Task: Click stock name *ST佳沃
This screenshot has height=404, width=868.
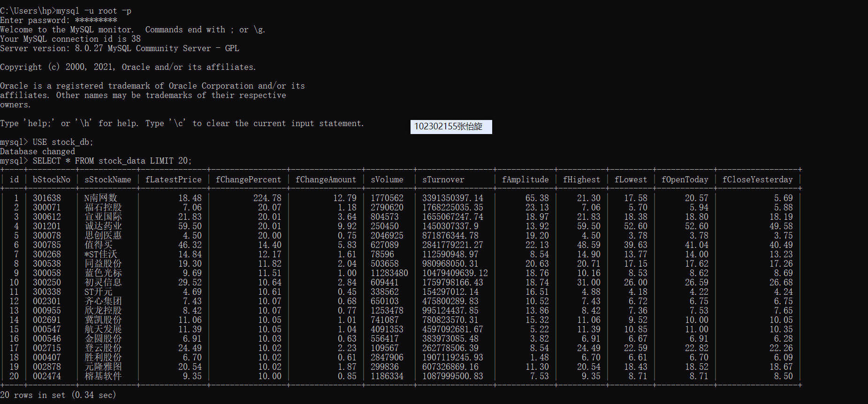Action: [101, 254]
